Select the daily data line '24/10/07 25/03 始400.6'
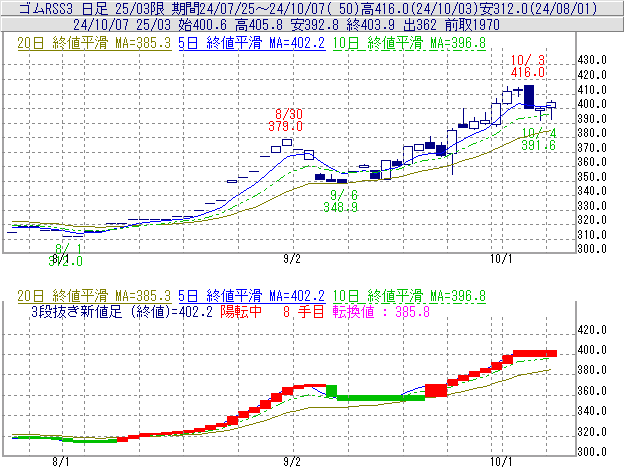This screenshot has width=624, height=475. pyautogui.click(x=150, y=25)
